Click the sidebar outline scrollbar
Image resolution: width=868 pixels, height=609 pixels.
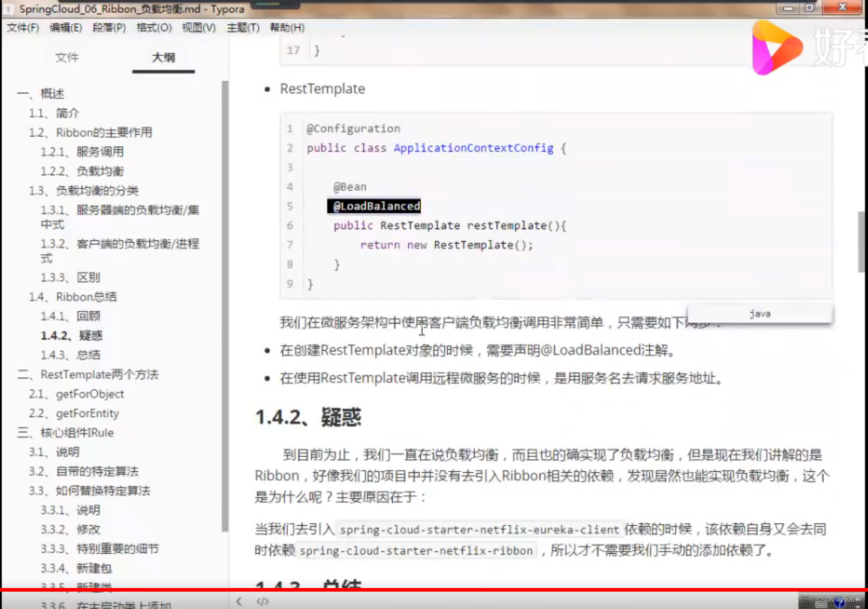pyautogui.click(x=225, y=306)
